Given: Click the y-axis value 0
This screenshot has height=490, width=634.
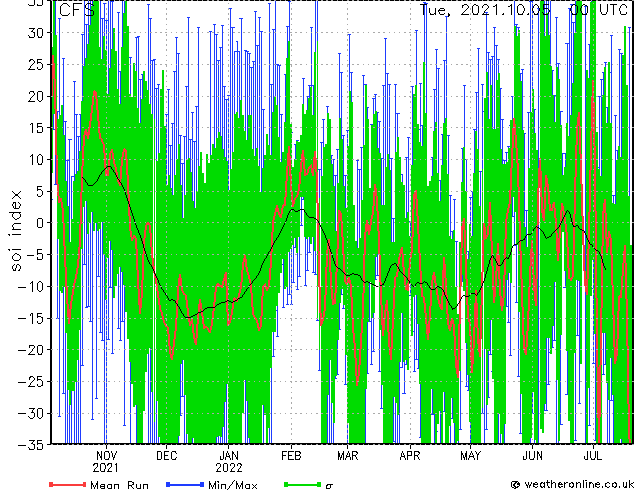Looking at the screenshot, I should [x=40, y=223].
